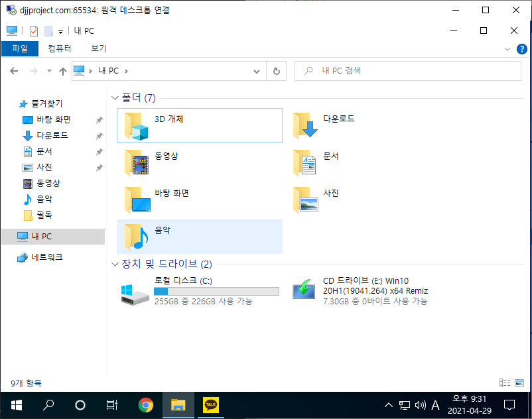Switch to large icons view layout
532x419 pixels.
point(519,383)
